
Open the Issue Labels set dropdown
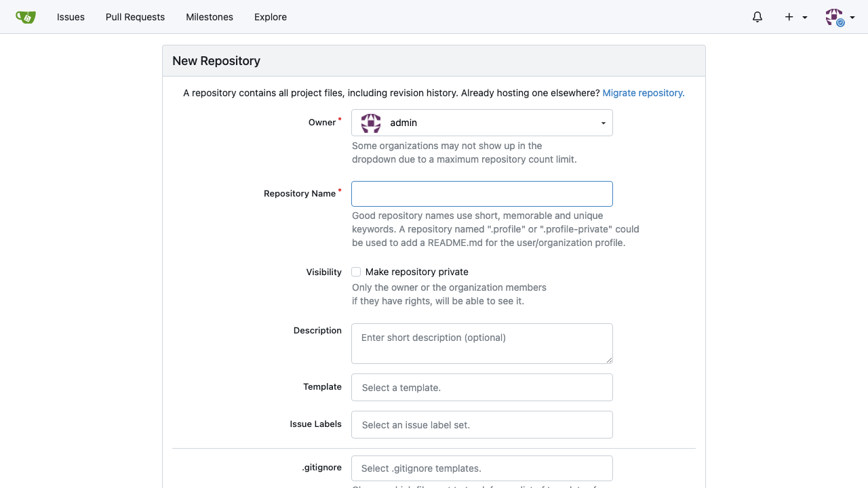482,425
